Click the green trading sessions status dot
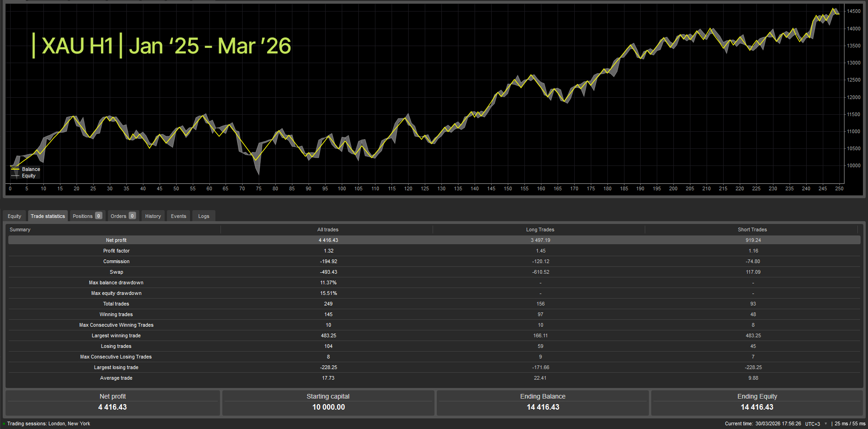 (4, 423)
